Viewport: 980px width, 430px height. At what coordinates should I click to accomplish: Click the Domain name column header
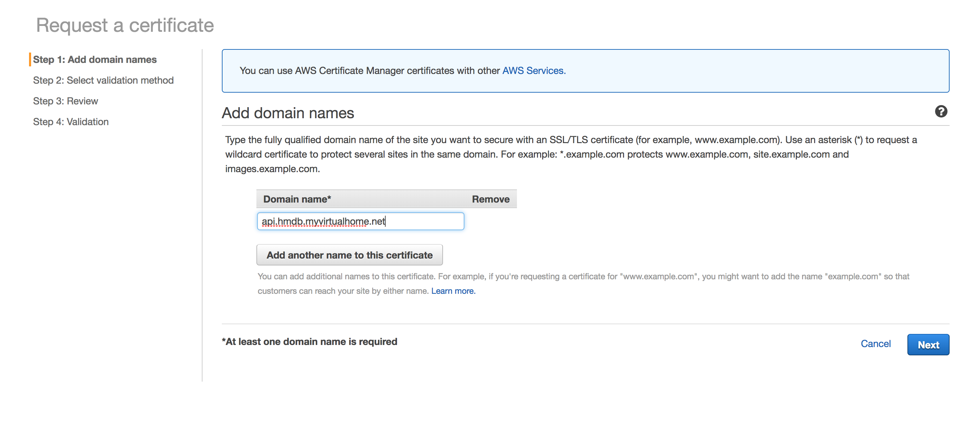(297, 199)
